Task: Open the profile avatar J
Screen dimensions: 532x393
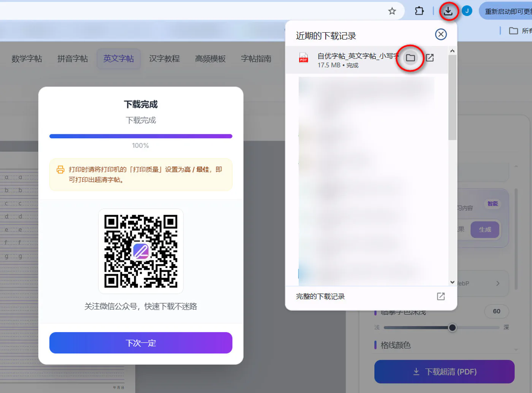Action: click(467, 11)
